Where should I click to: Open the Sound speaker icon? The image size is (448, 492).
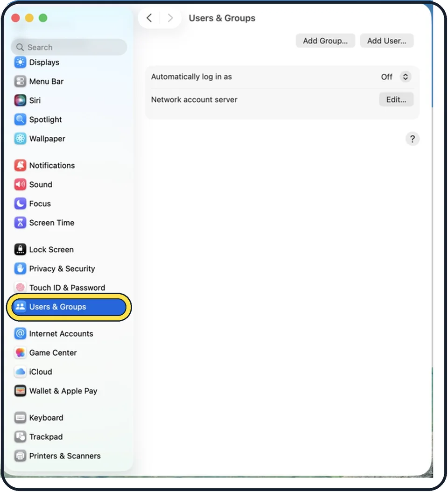[21, 184]
